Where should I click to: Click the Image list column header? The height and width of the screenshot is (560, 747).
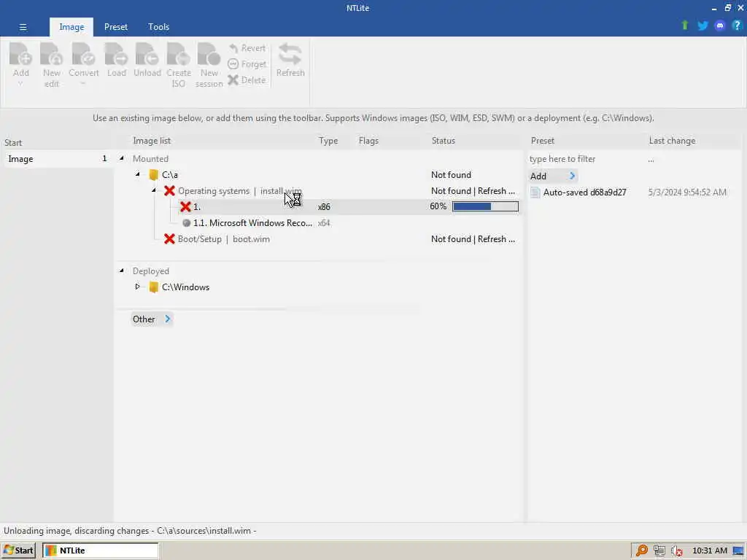point(152,141)
